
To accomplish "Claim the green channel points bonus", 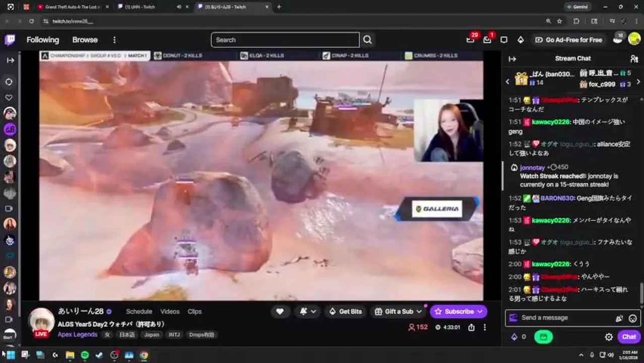I will pyautogui.click(x=543, y=337).
